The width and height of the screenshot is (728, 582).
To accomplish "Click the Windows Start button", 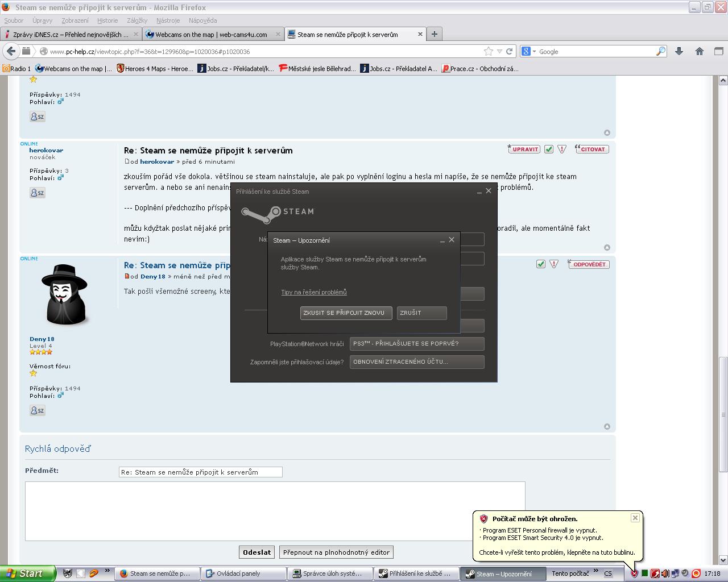I will coord(28,573).
